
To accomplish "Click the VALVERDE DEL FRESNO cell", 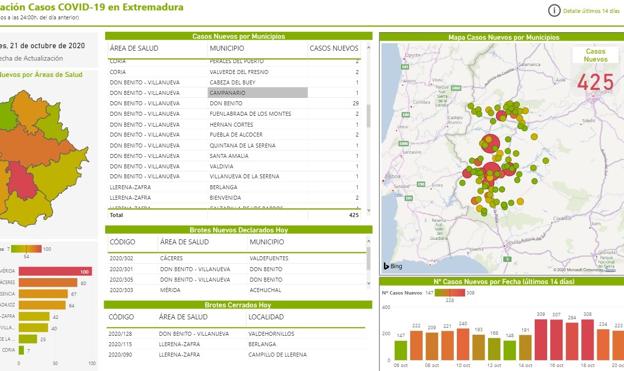I will pyautogui.click(x=239, y=72).
